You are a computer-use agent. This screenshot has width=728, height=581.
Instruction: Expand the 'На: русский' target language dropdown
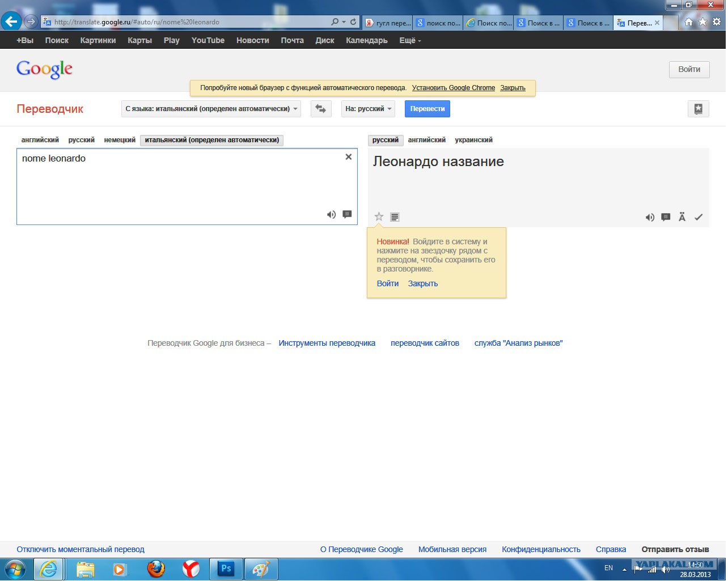pos(368,109)
